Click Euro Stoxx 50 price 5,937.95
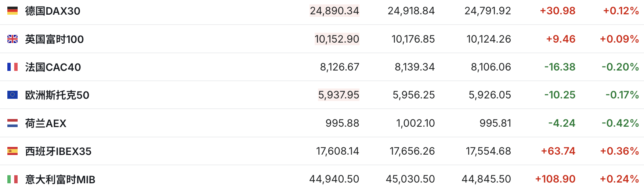The image size is (644, 191). click(339, 95)
